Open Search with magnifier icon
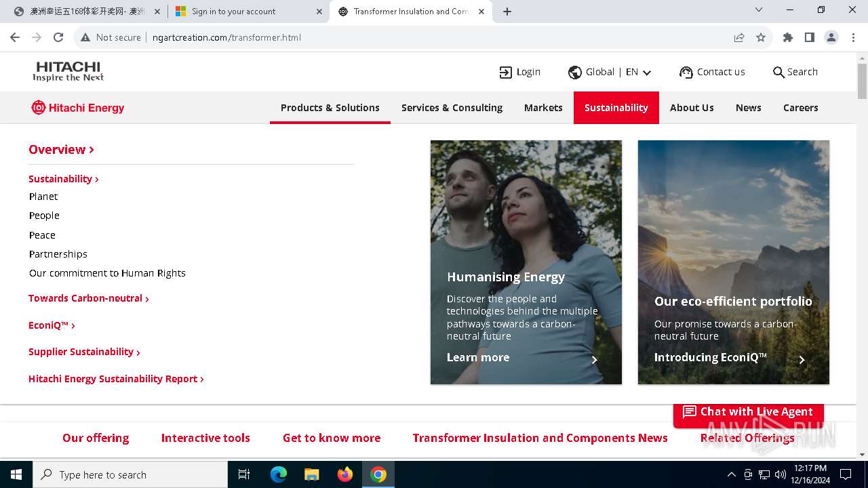This screenshot has width=868, height=488. 795,72
